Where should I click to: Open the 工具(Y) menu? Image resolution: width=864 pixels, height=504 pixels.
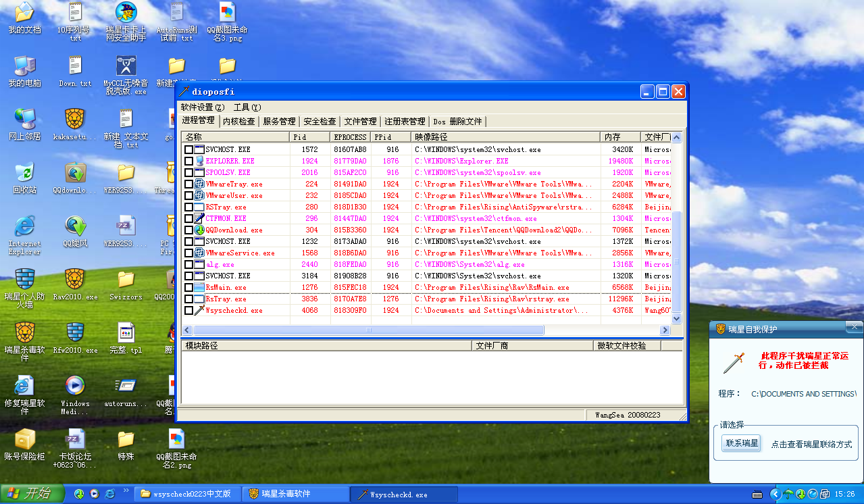click(247, 107)
